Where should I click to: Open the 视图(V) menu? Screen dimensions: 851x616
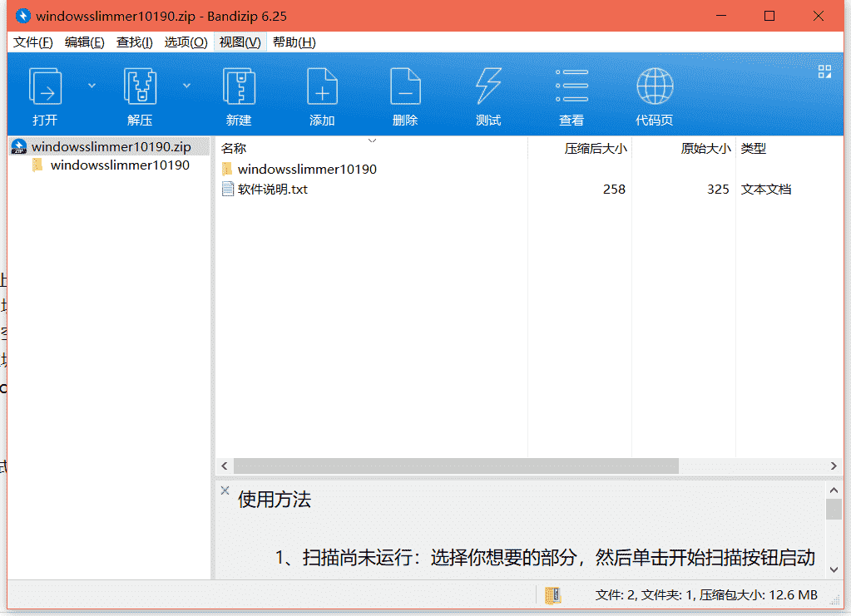pyautogui.click(x=240, y=42)
